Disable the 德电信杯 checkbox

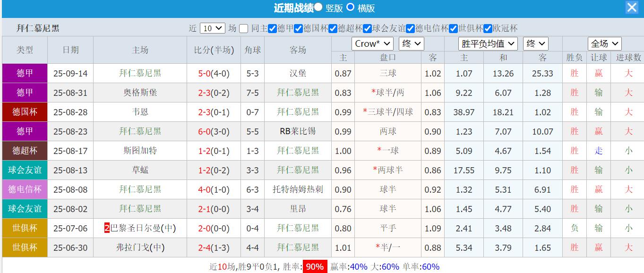tap(409, 28)
